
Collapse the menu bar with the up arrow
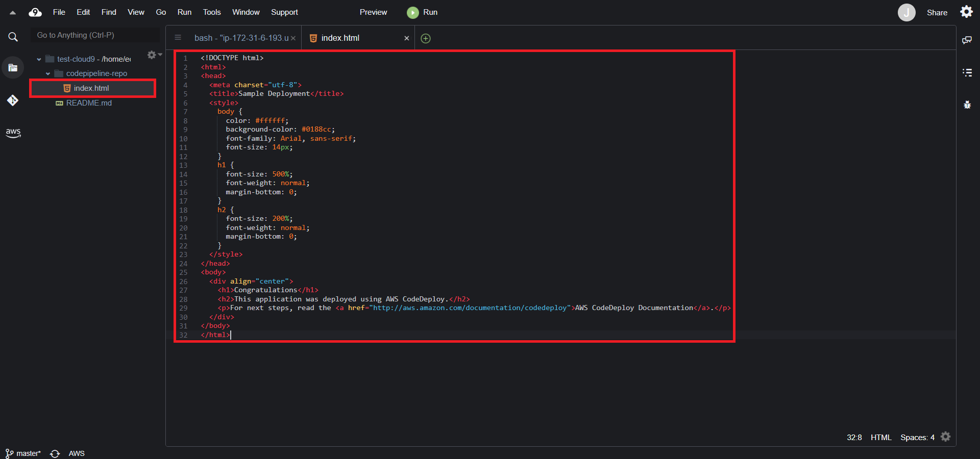[x=12, y=13]
